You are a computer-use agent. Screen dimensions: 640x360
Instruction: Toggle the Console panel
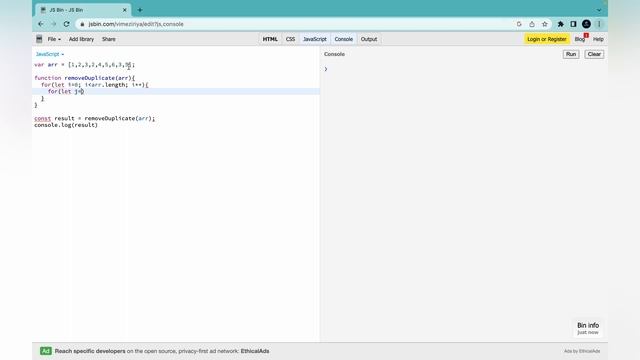344,39
